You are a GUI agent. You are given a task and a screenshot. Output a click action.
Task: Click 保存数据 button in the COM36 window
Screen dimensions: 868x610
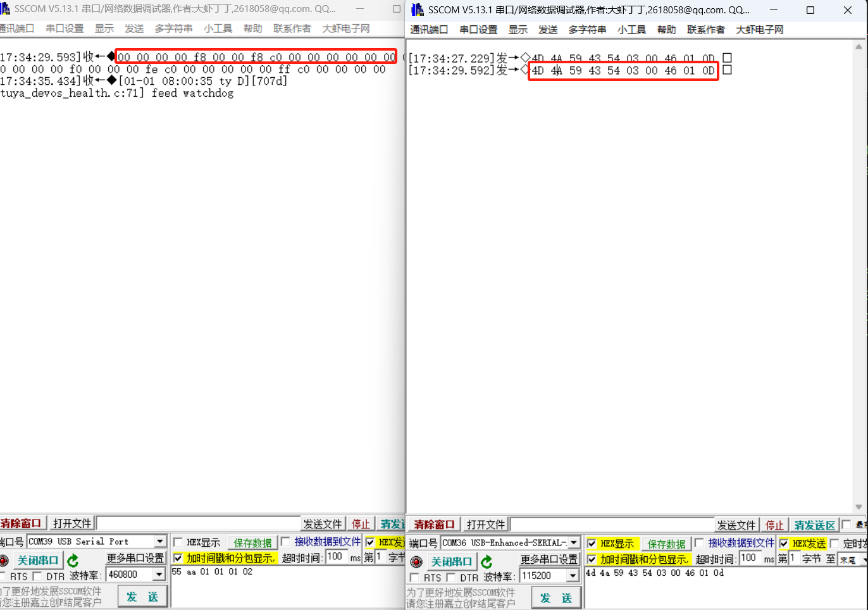click(x=666, y=544)
